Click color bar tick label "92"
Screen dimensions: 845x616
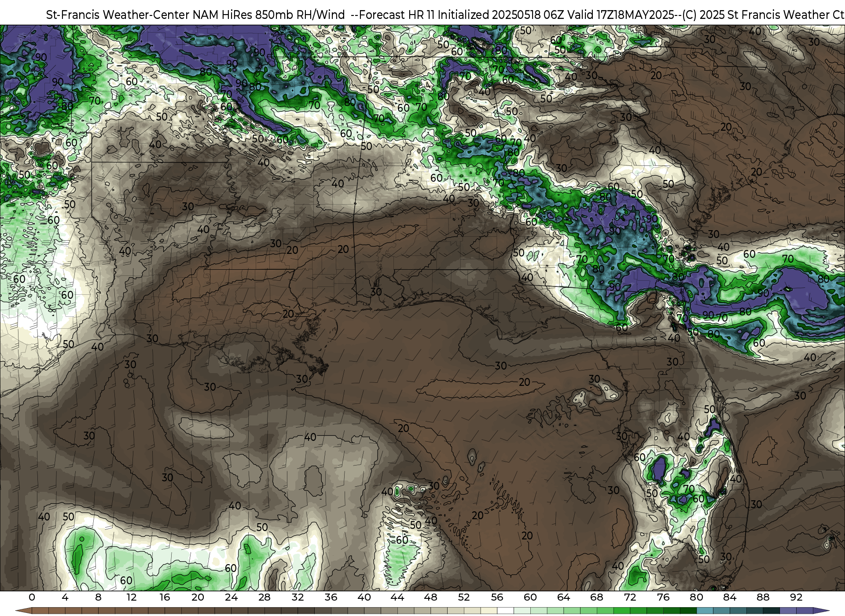coord(796,597)
